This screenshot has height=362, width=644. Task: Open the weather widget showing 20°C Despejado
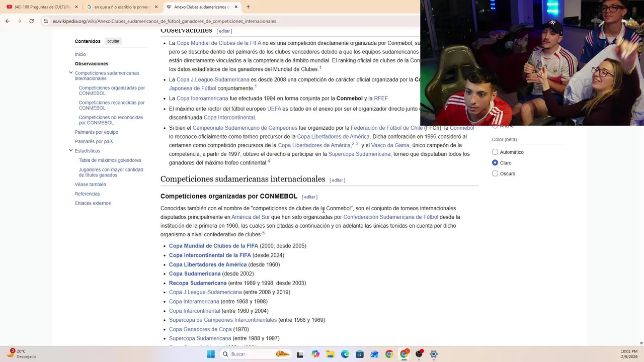(22, 354)
